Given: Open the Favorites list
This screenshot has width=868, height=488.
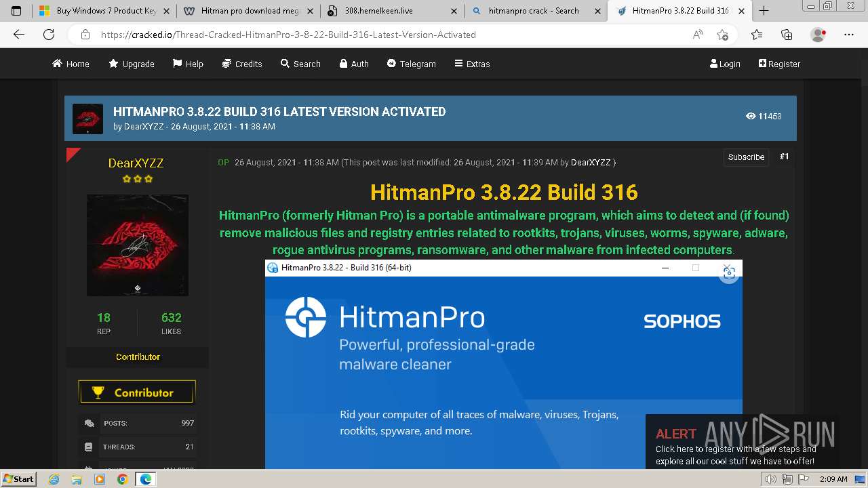Looking at the screenshot, I should click(757, 35).
